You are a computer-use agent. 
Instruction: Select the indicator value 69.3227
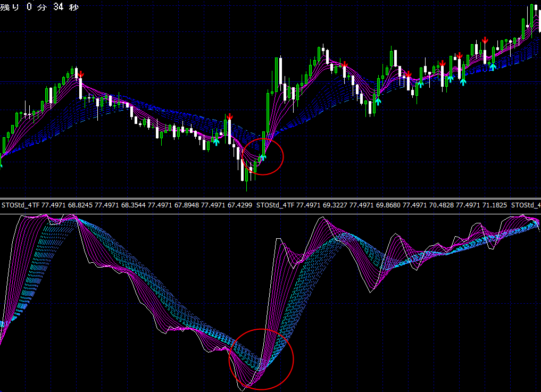pos(335,205)
